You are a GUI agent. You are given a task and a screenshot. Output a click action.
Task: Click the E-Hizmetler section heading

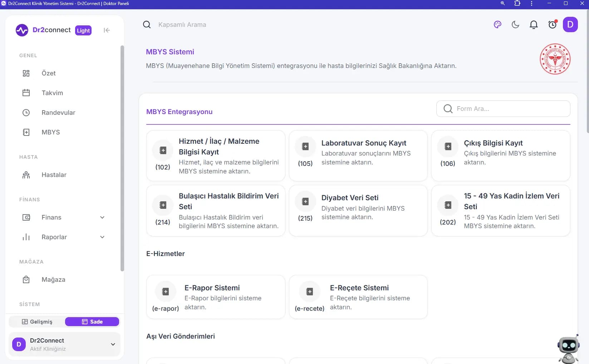click(166, 254)
